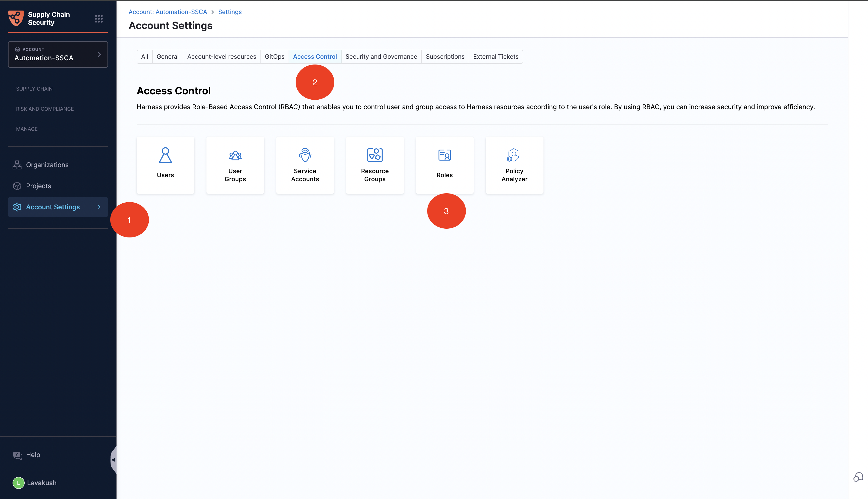Open the Service Accounts card
Image resolution: width=868 pixels, height=499 pixels.
click(305, 165)
